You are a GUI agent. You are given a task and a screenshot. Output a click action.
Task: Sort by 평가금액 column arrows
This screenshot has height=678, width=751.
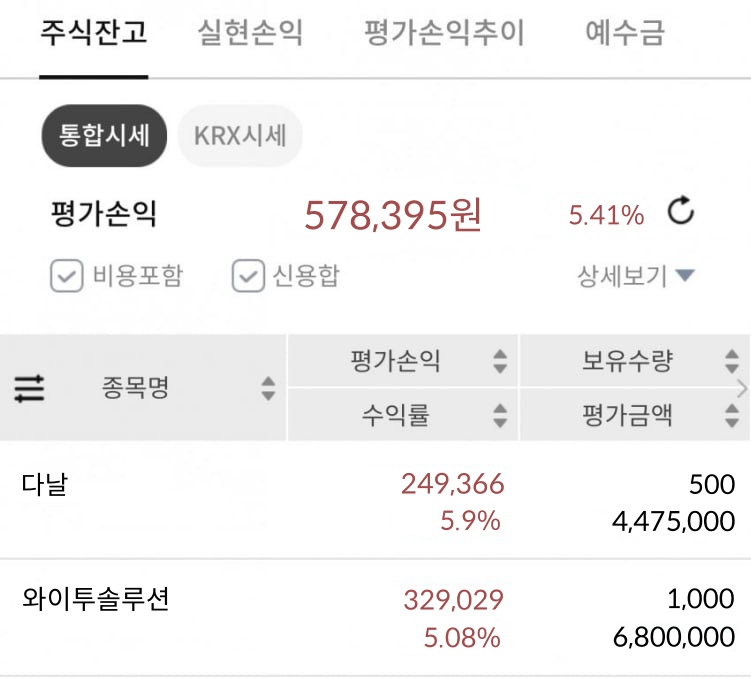(732, 415)
